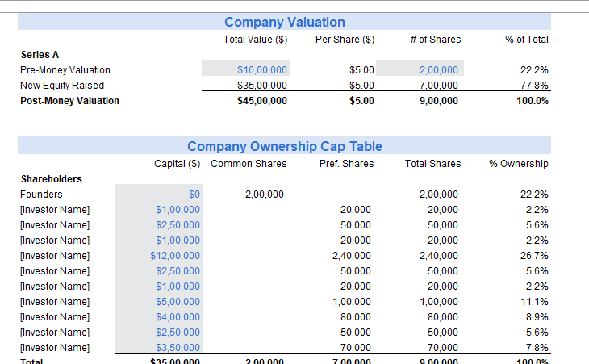Select the Pref. Shares column header
This screenshot has height=364, width=589.
pyautogui.click(x=347, y=164)
